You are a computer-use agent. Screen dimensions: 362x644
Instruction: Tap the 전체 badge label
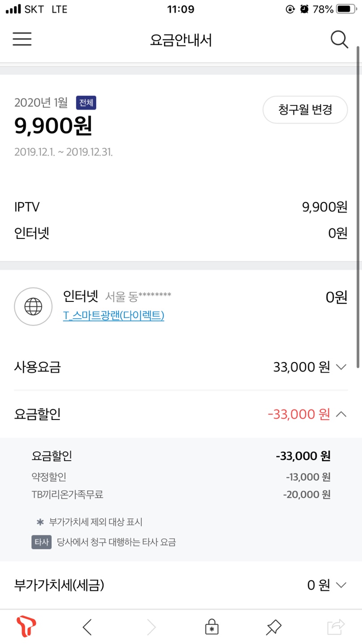coord(86,103)
